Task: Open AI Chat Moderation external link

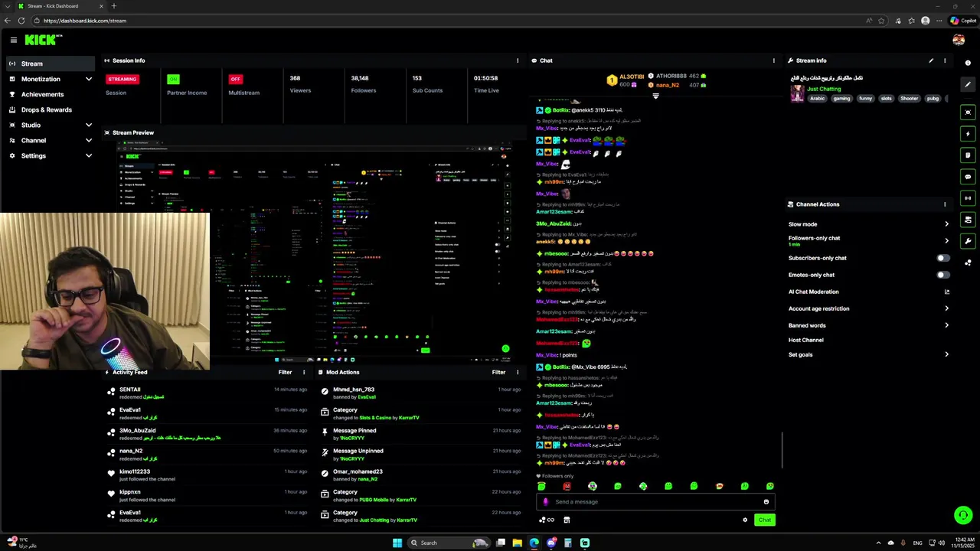Action: click(x=947, y=292)
